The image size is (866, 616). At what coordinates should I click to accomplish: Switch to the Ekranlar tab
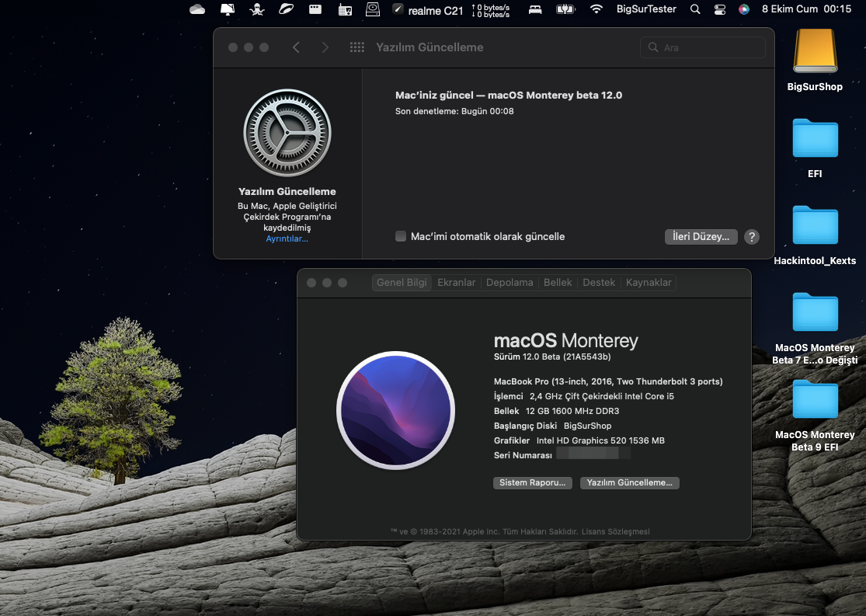tap(456, 283)
